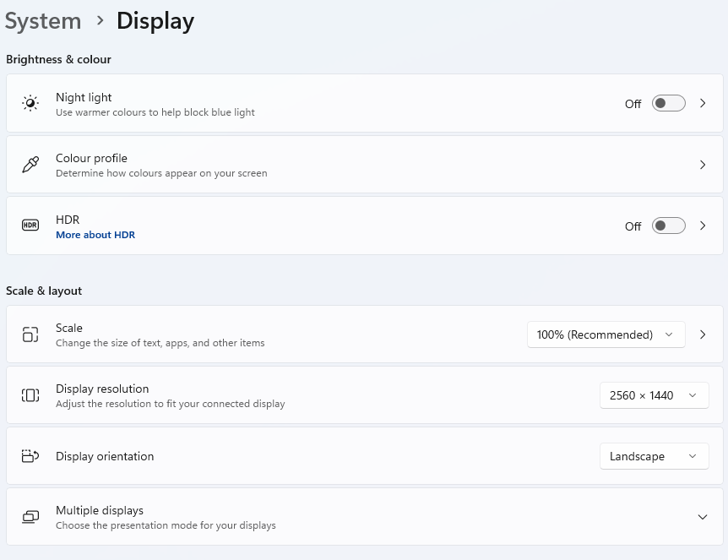Screen dimensions: 728x560
Task: Click the Display resolution icon
Action: point(30,395)
